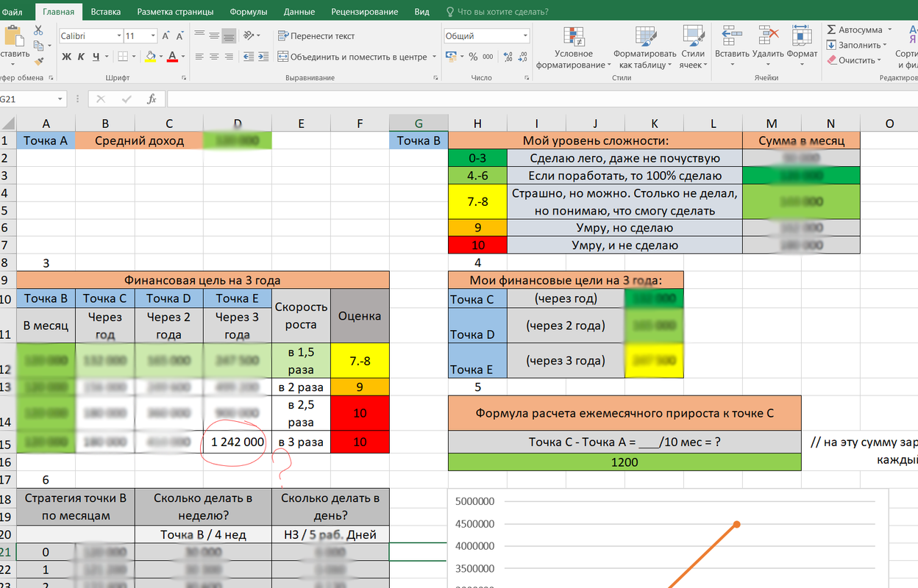Apply the yellow fill color bucket

(150, 57)
